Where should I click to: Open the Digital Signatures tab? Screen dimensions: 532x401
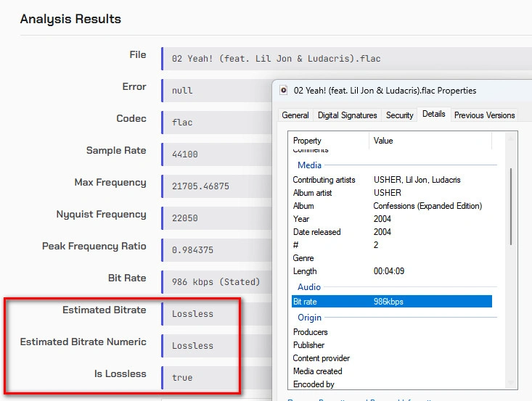point(347,115)
